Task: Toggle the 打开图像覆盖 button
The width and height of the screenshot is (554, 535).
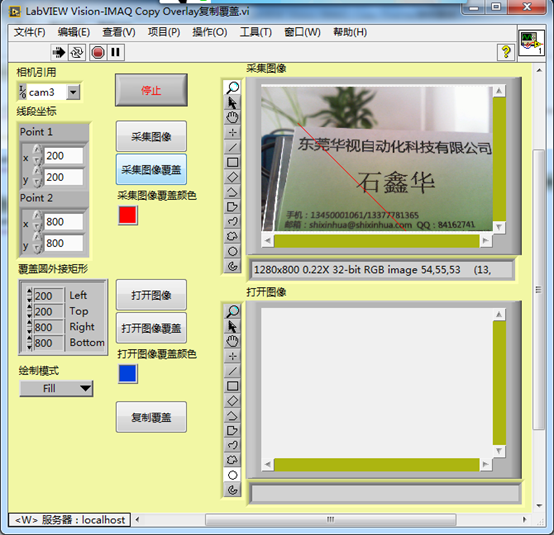Action: (x=151, y=328)
